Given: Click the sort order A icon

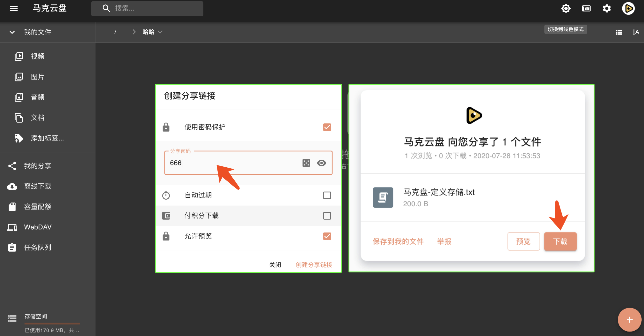Looking at the screenshot, I should pyautogui.click(x=636, y=32).
